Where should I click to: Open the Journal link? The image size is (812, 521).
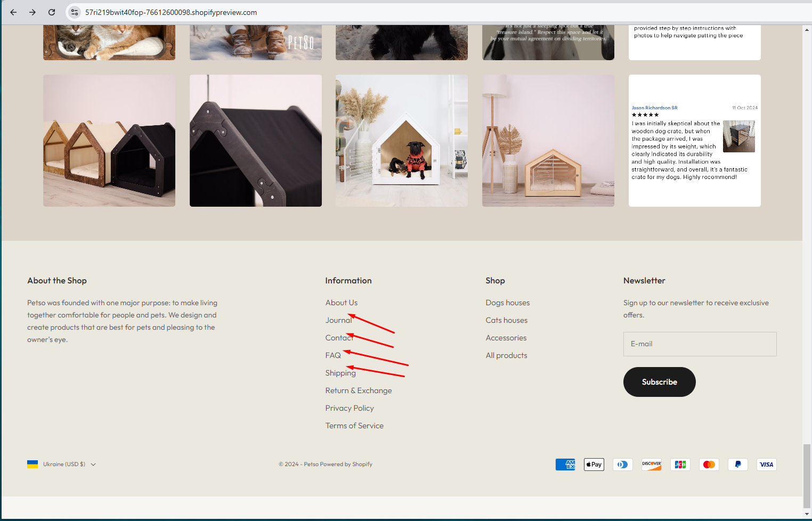339,320
